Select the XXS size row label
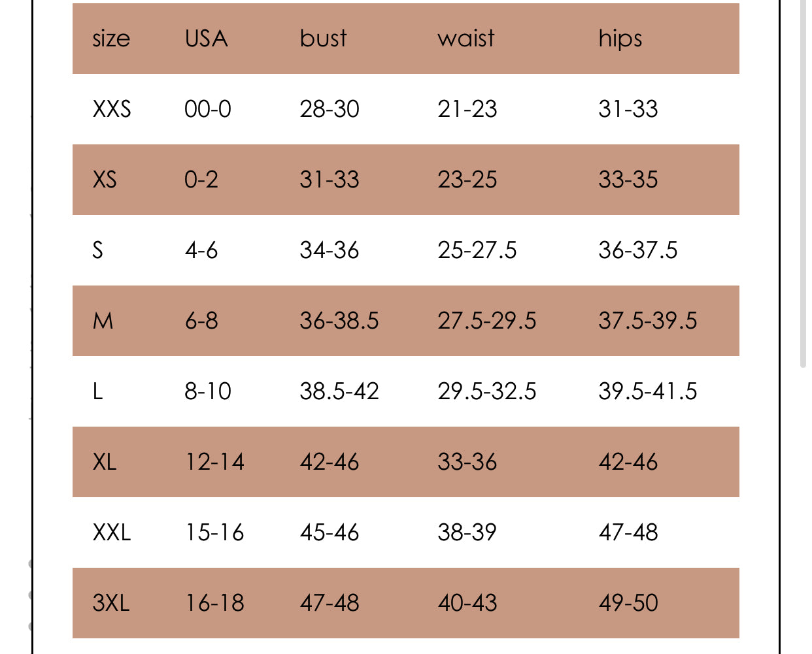812x654 pixels. (112, 108)
